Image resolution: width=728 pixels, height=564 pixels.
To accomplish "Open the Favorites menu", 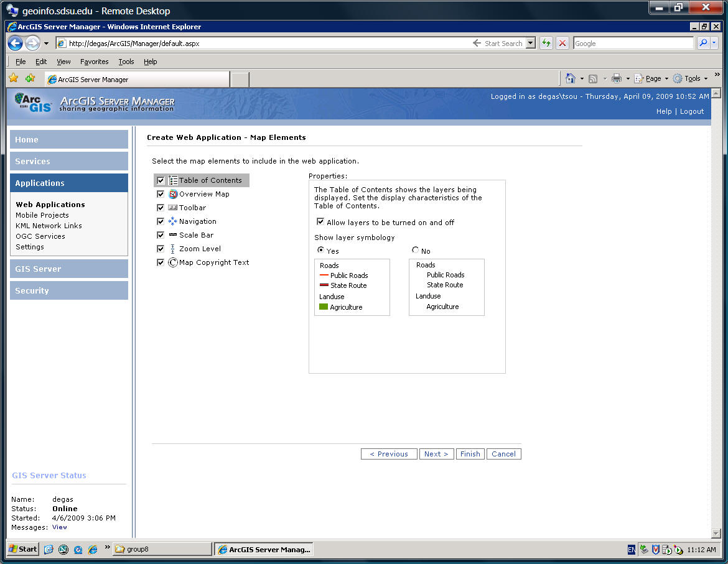I will pos(94,62).
